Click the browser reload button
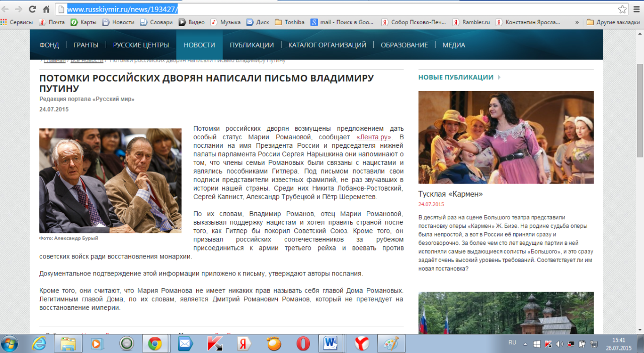Image resolution: width=644 pixels, height=353 pixels. pyautogui.click(x=32, y=9)
